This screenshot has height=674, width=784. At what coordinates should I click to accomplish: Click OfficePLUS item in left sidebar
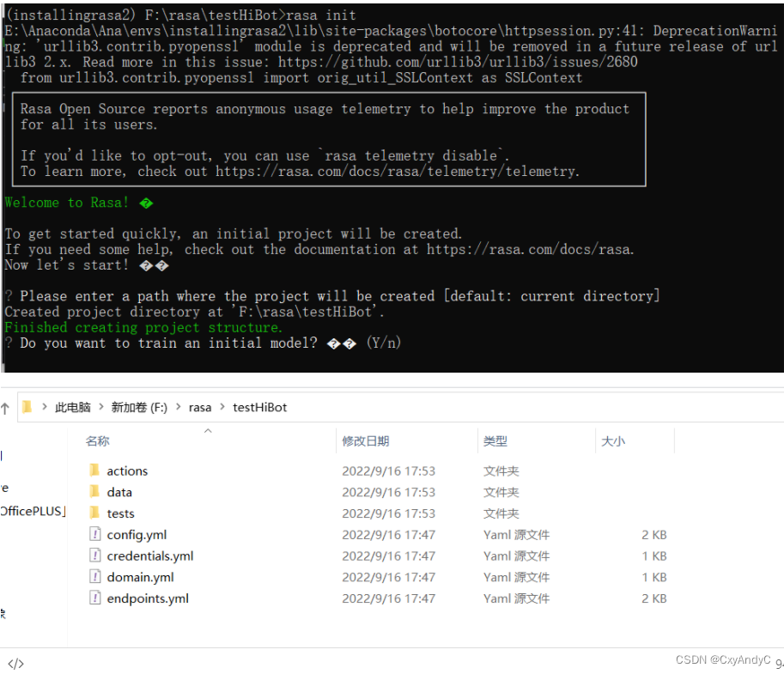point(33,511)
